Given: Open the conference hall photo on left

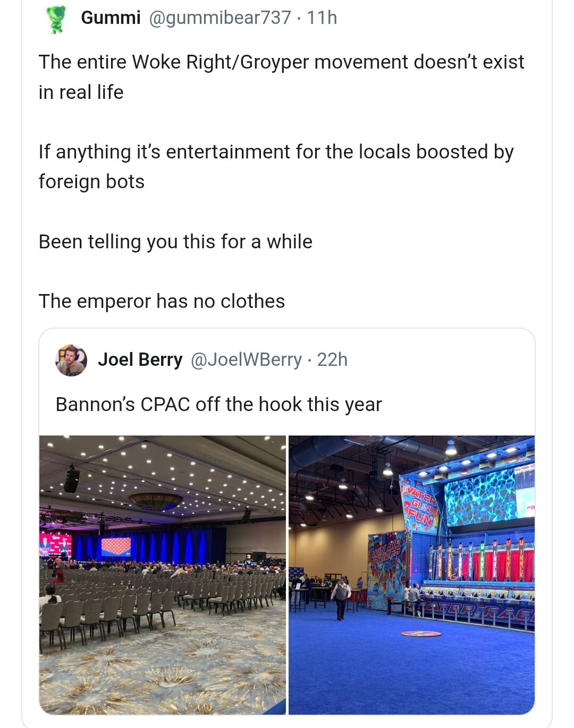Looking at the screenshot, I should pos(163,574).
